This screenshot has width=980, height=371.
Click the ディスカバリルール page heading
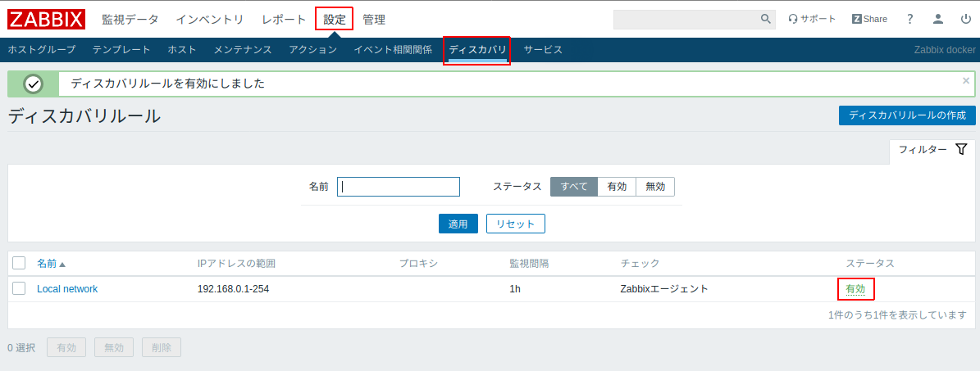[x=84, y=116]
